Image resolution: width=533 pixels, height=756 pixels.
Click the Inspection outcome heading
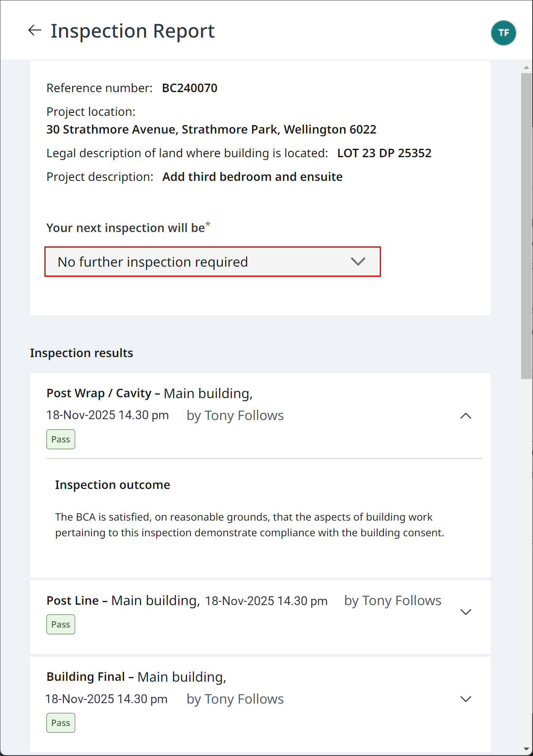113,485
